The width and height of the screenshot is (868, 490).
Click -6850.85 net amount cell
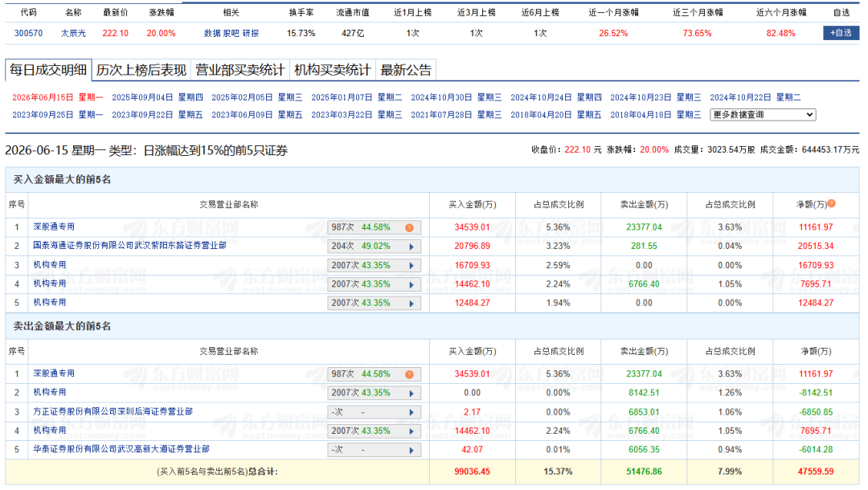(816, 412)
